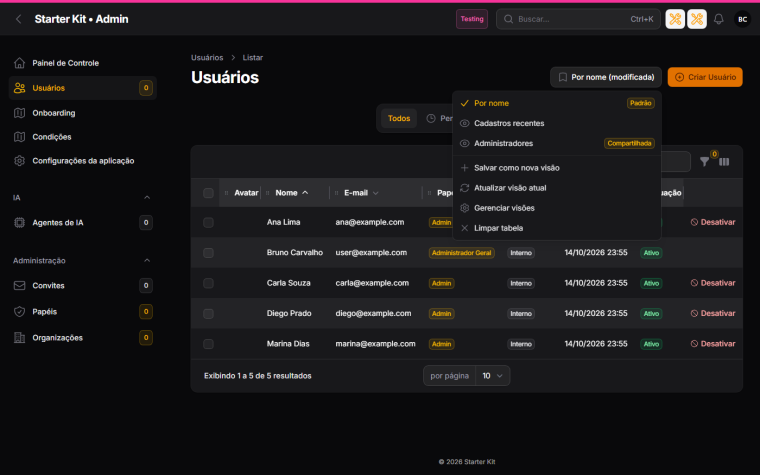Click the home icon of Painel de Controle
This screenshot has height=475, width=760.
pyautogui.click(x=19, y=63)
